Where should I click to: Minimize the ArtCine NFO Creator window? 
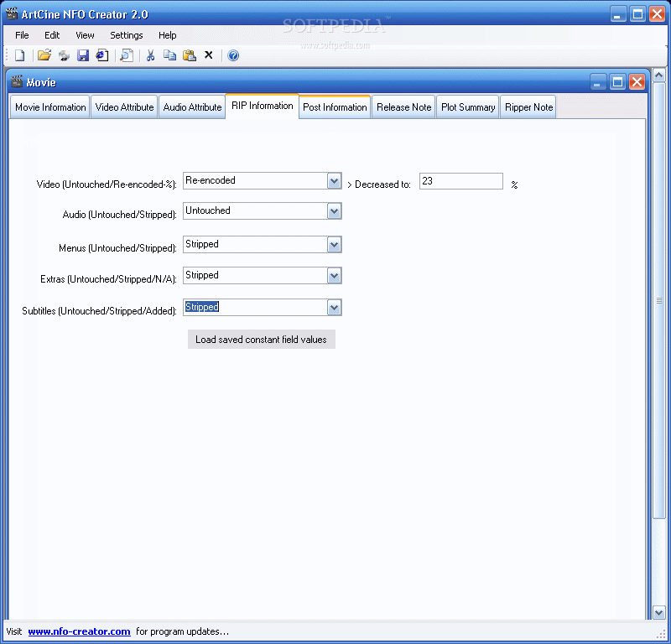pyautogui.click(x=617, y=14)
